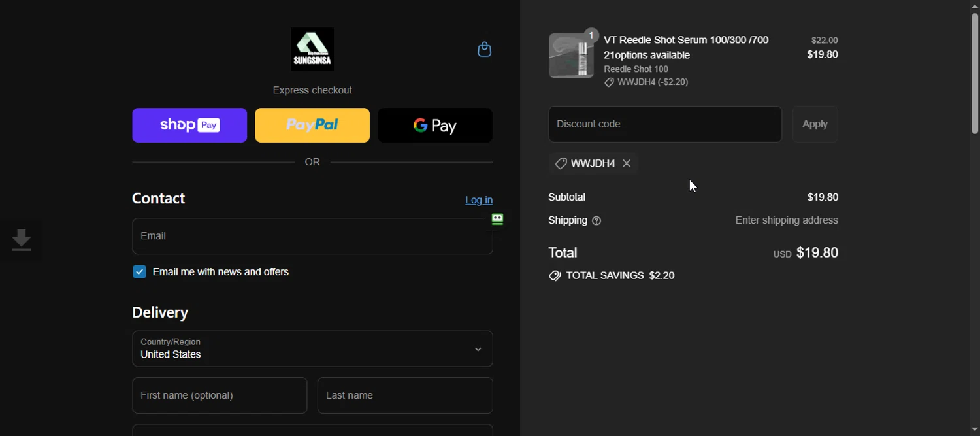Remove the WWJDH4 discount code

pos(627,163)
